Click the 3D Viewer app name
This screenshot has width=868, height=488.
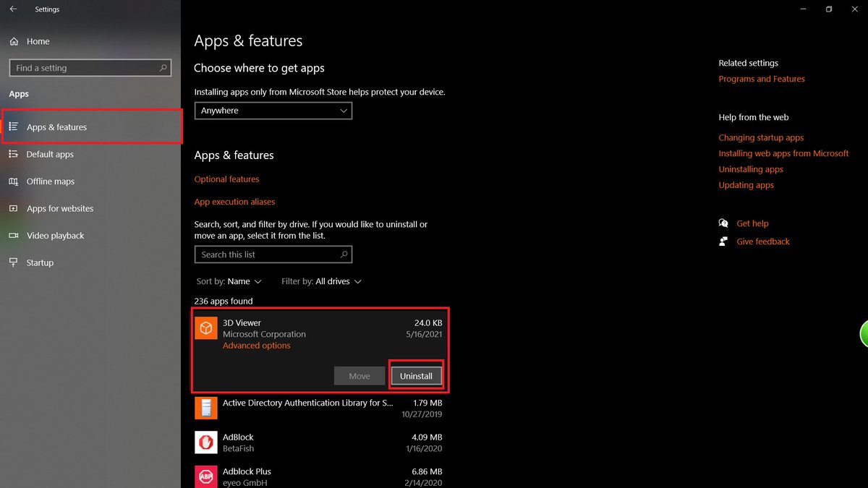pyautogui.click(x=242, y=322)
